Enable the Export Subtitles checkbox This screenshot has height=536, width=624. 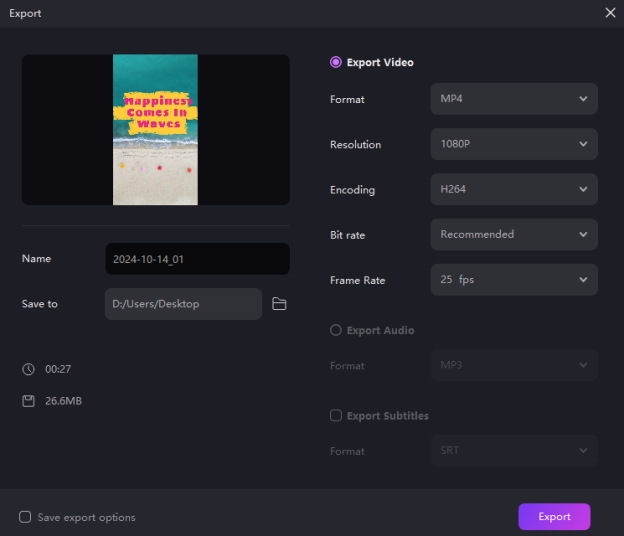point(336,416)
